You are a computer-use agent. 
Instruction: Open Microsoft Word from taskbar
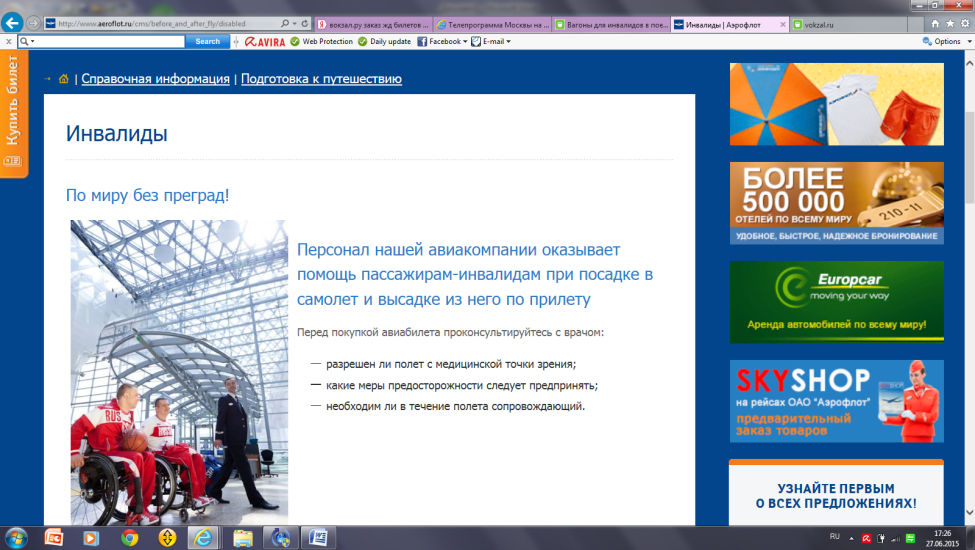tap(318, 538)
